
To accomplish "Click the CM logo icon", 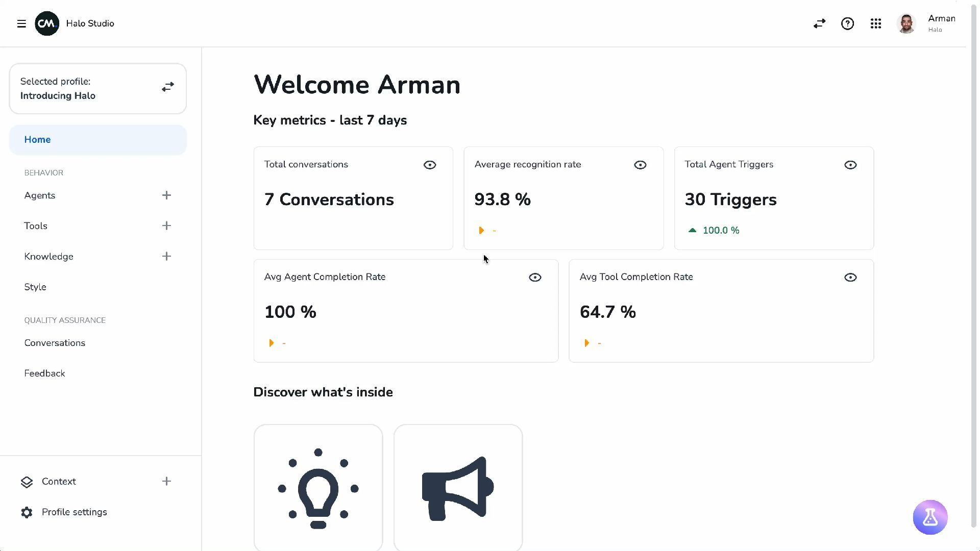I will [x=47, y=24].
